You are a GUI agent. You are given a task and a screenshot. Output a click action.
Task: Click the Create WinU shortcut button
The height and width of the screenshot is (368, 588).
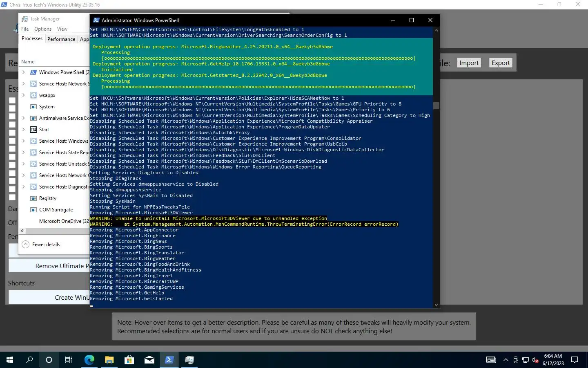pyautogui.click(x=49, y=297)
